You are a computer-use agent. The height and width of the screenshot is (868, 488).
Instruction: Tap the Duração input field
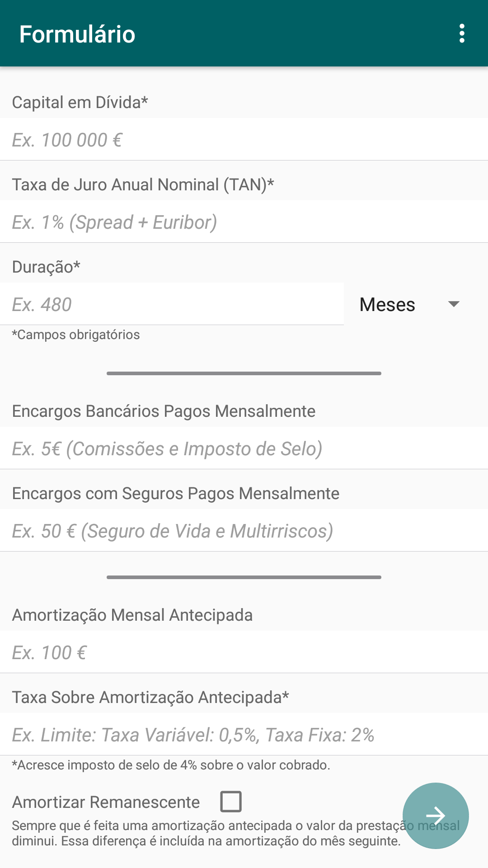click(x=172, y=304)
